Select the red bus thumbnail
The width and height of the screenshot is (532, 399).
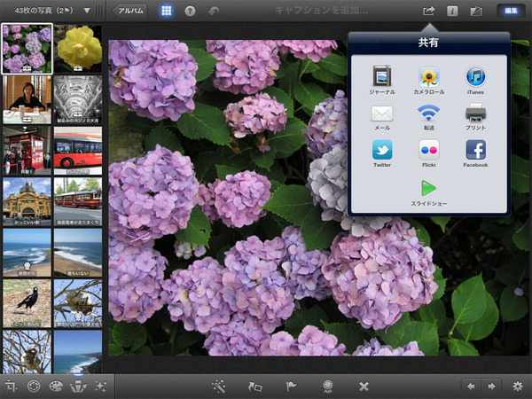(x=78, y=151)
